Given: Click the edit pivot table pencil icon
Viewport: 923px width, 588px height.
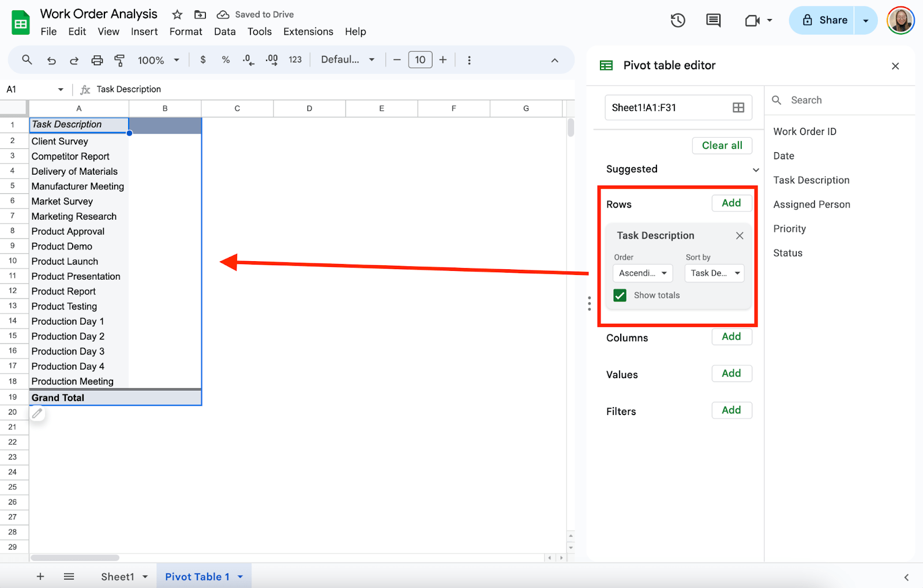Looking at the screenshot, I should pyautogui.click(x=37, y=413).
